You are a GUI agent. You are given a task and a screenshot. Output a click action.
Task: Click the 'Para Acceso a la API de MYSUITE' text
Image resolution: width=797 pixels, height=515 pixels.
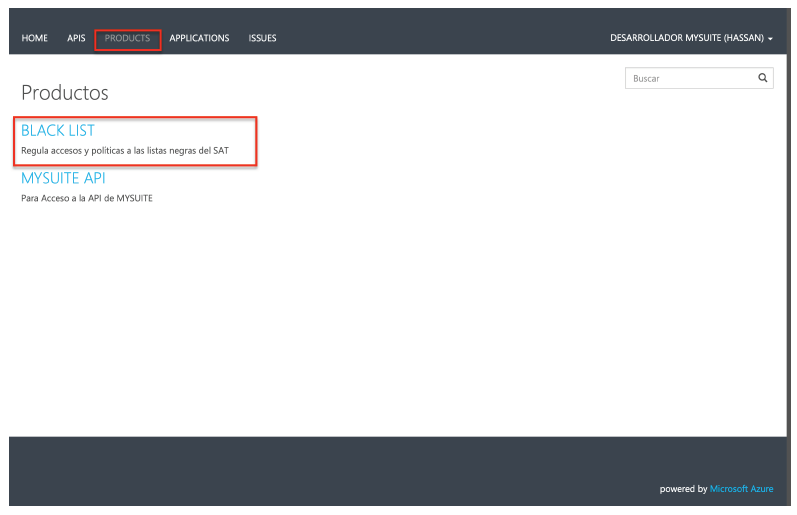pos(87,198)
